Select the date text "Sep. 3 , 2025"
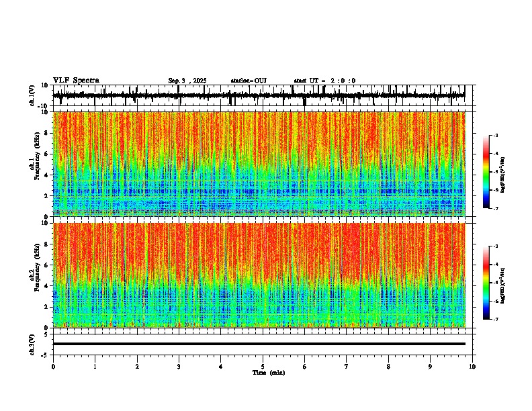Image resolution: width=532 pixels, height=411 pixels. coord(187,81)
